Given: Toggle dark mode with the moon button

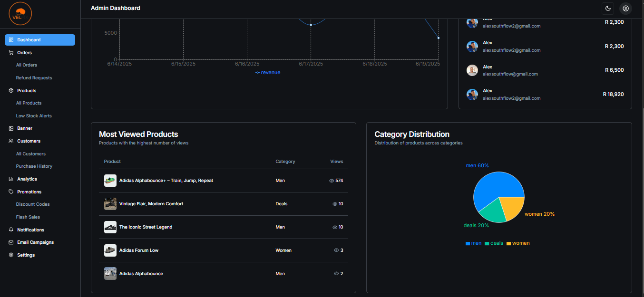Looking at the screenshot, I should [x=608, y=8].
